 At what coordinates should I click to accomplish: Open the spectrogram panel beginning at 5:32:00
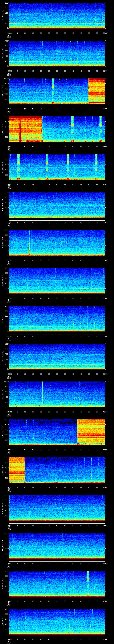click(57, 129)
